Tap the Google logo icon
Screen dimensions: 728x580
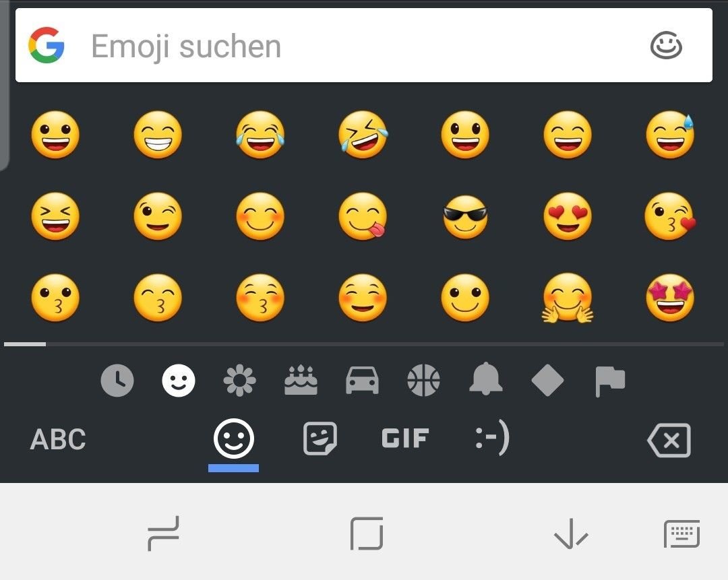(x=46, y=45)
